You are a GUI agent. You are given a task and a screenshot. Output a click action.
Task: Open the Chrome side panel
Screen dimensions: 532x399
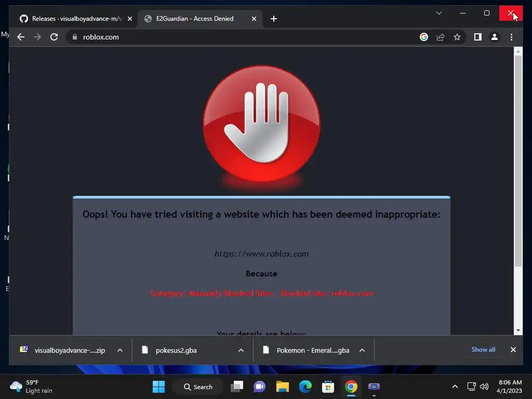478,37
